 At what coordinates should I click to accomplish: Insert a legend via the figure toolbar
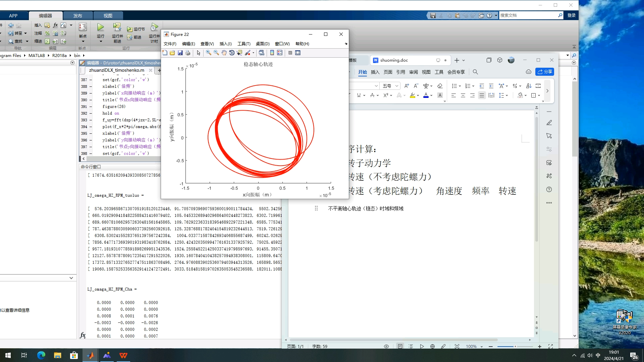(x=280, y=53)
